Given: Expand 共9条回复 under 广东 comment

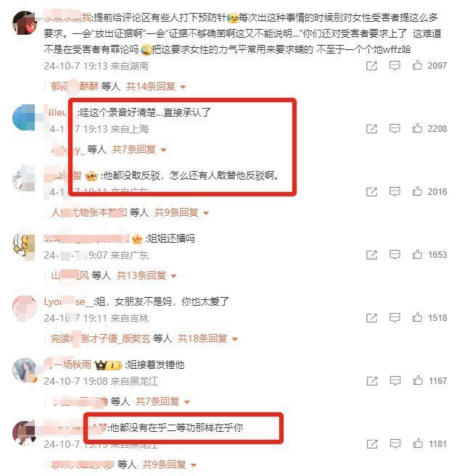Looking at the screenshot, I should tap(181, 212).
